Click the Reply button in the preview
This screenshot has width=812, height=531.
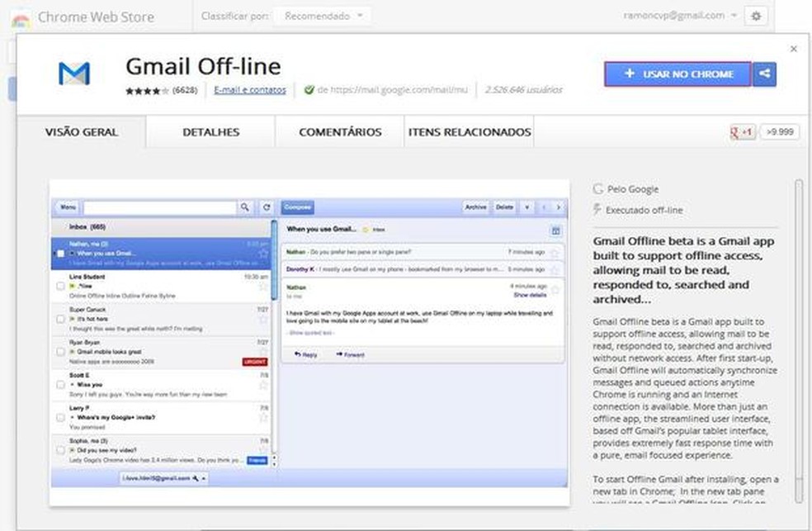pos(305,355)
